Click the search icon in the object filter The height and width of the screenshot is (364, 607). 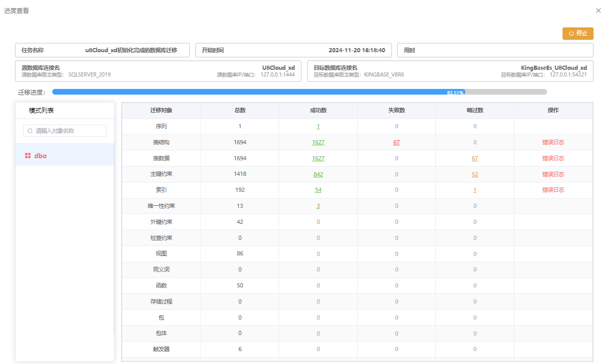coord(31,131)
